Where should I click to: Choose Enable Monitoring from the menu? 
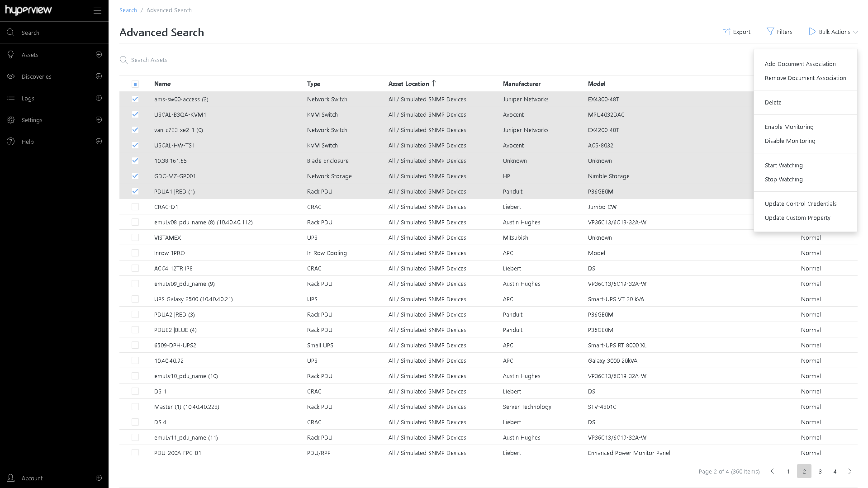pyautogui.click(x=789, y=127)
